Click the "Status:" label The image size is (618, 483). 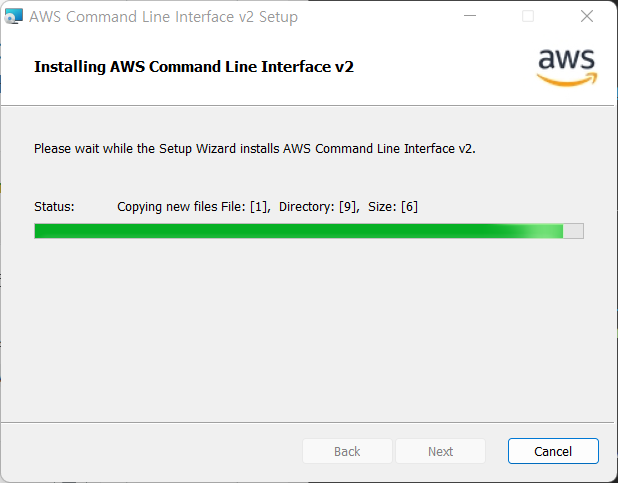tap(54, 206)
